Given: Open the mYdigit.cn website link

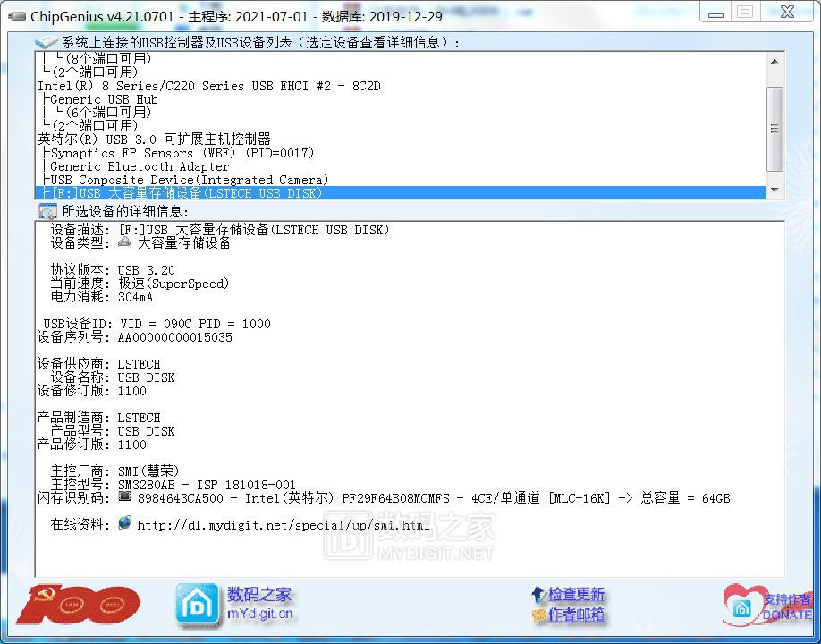Looking at the screenshot, I should 259,614.
